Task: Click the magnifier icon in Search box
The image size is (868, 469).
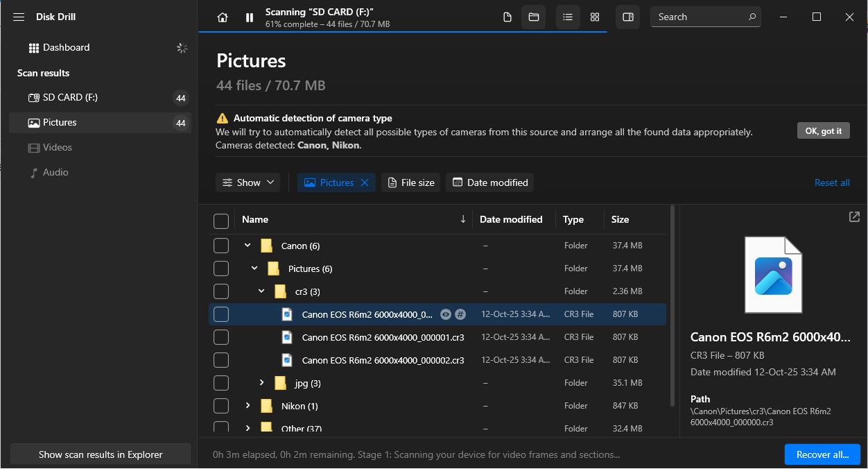Action: coord(752,17)
